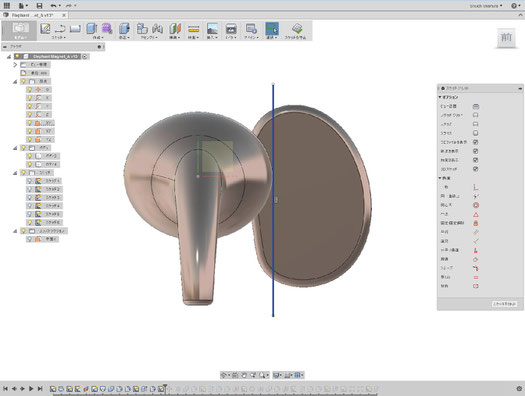Save the design with the floppy icon
The height and width of the screenshot is (396, 525).
[x=40, y=5]
